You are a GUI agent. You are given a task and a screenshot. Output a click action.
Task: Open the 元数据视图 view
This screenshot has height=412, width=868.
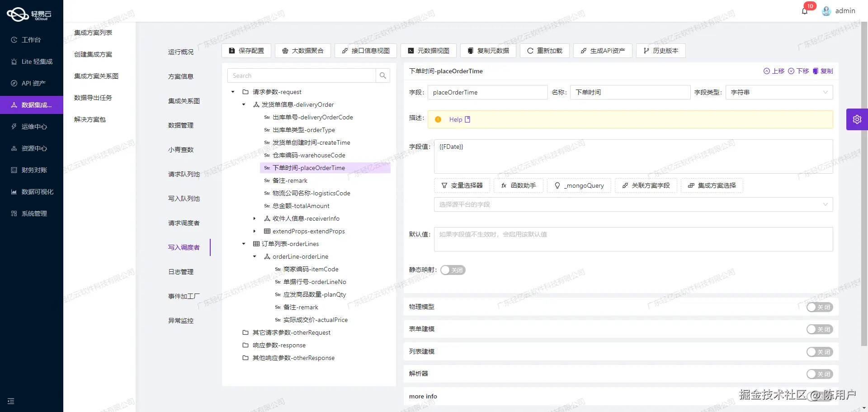428,51
